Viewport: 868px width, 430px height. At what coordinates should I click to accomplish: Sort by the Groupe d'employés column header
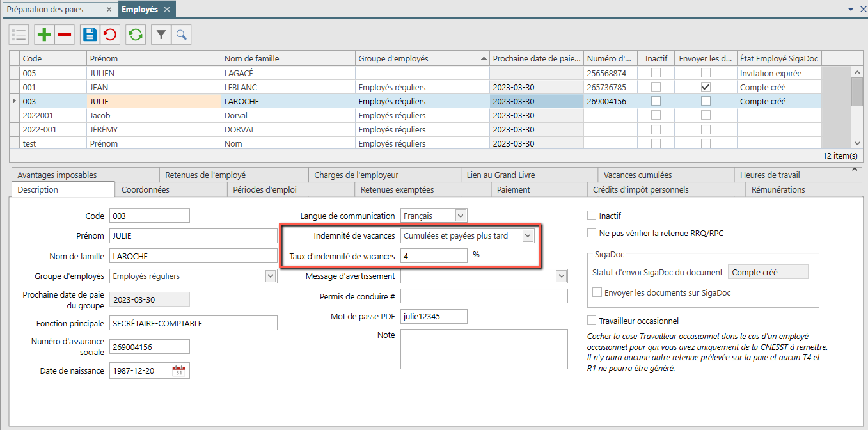[x=423, y=58]
